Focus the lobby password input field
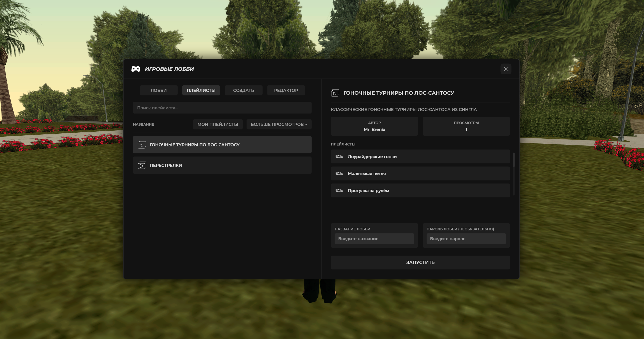The image size is (644, 339). [x=466, y=239]
